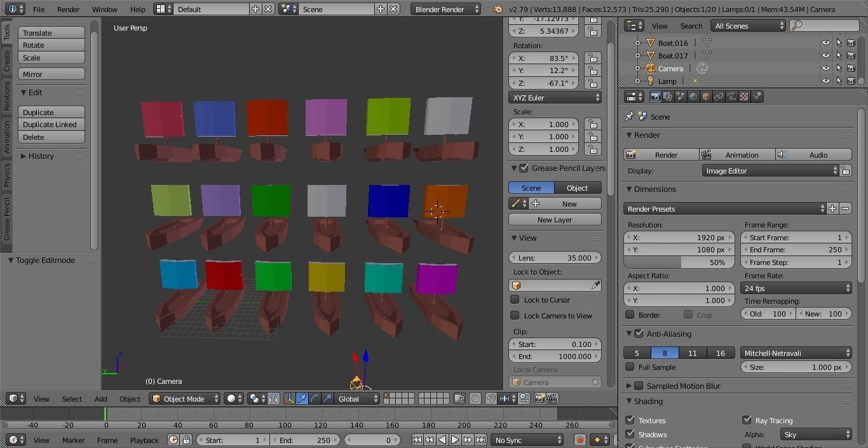Screen dimensions: 868x448
Task: Click the Animation render button
Action: [737, 154]
